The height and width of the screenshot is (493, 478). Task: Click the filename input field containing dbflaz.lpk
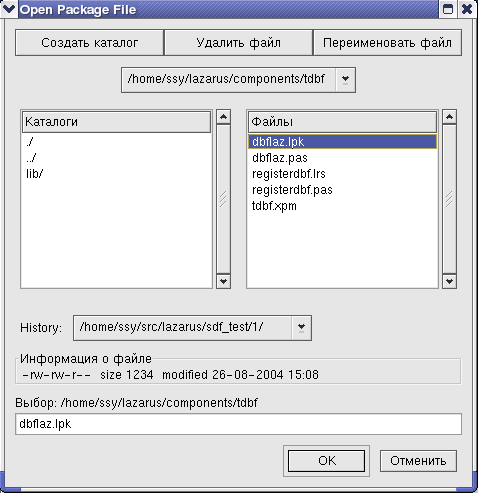[238, 424]
